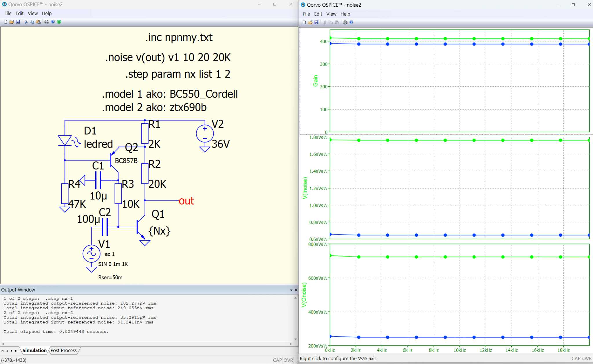The image size is (593, 364).
Task: Open Edit menu in right plot window
Action: [x=318, y=14]
